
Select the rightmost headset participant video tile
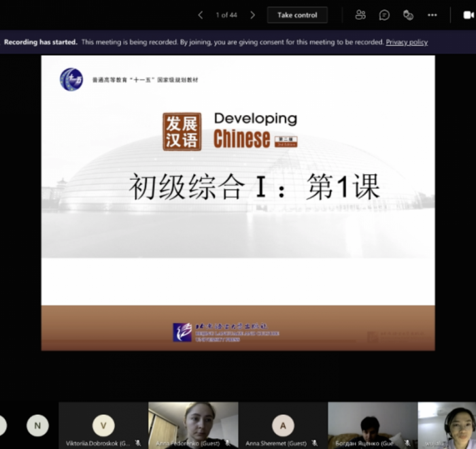tap(447, 425)
